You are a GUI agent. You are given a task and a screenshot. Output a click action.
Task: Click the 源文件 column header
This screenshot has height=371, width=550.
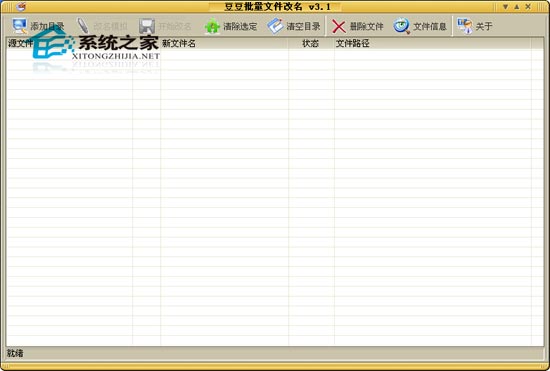69,43
